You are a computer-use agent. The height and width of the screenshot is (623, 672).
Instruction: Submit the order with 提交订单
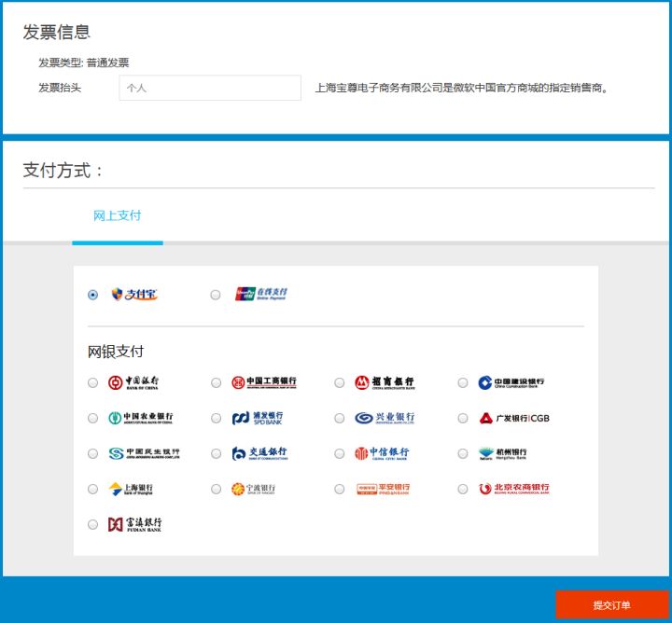[612, 605]
